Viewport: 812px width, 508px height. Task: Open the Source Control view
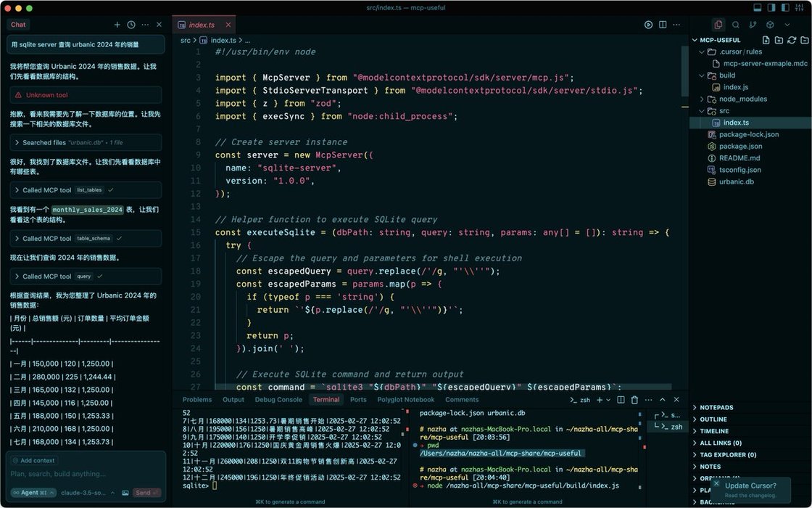pyautogui.click(x=753, y=25)
